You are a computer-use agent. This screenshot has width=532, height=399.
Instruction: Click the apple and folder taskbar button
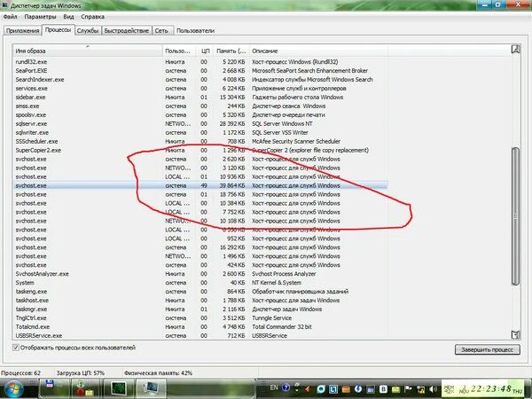[x=85, y=389]
